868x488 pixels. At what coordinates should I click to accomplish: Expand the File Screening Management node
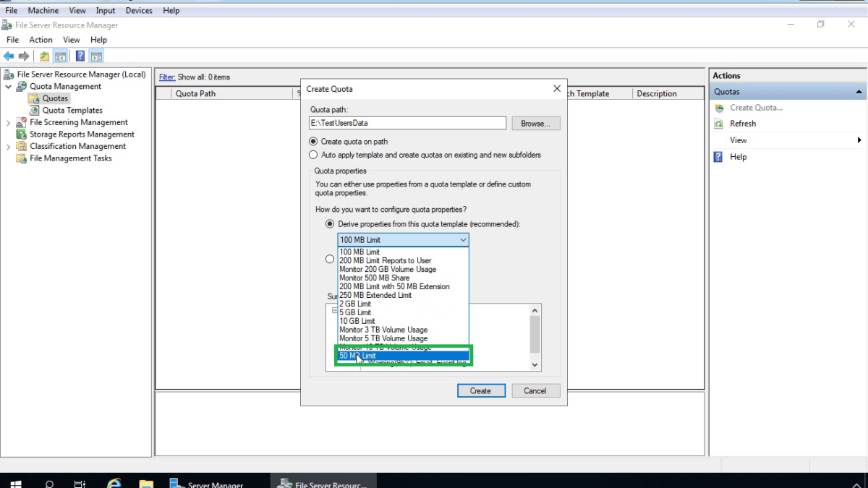tap(9, 123)
